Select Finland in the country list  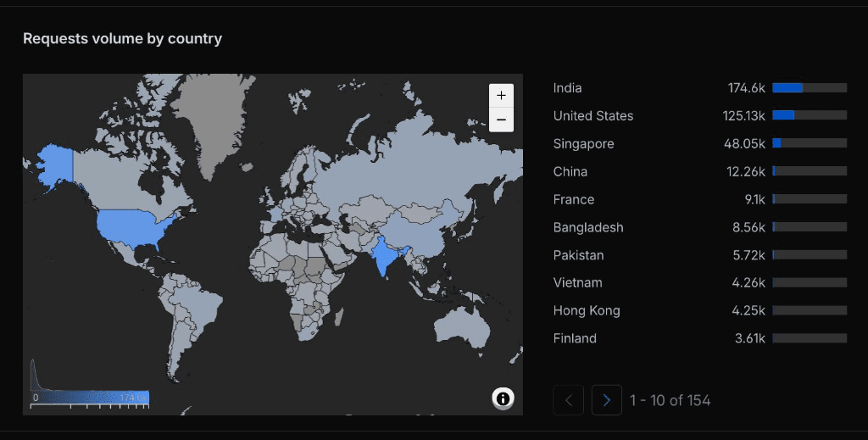click(x=575, y=338)
